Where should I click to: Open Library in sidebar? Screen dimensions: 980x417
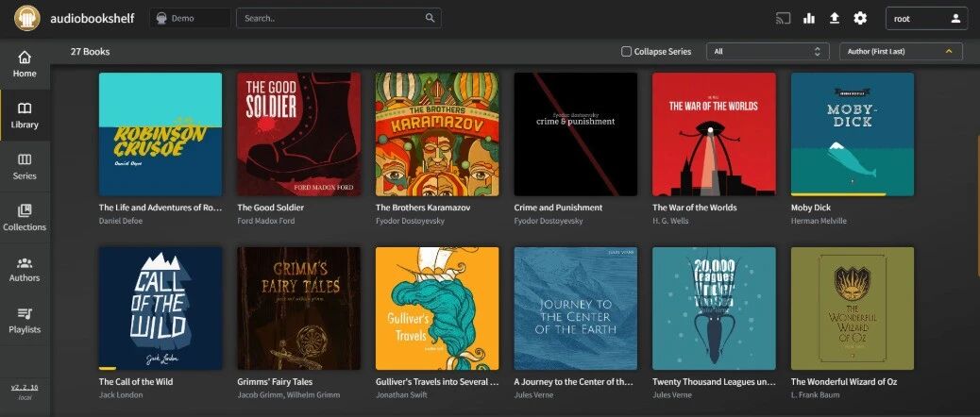pos(25,115)
